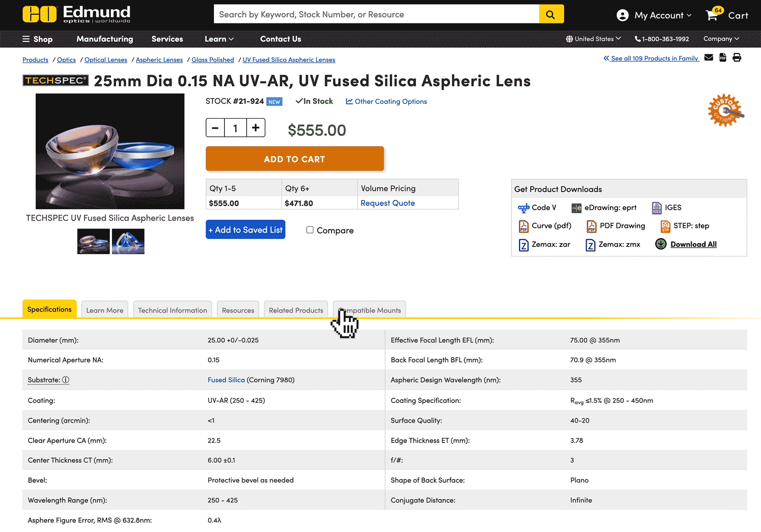Check the Compare checkbox
The height and width of the screenshot is (532, 761).
(x=310, y=230)
